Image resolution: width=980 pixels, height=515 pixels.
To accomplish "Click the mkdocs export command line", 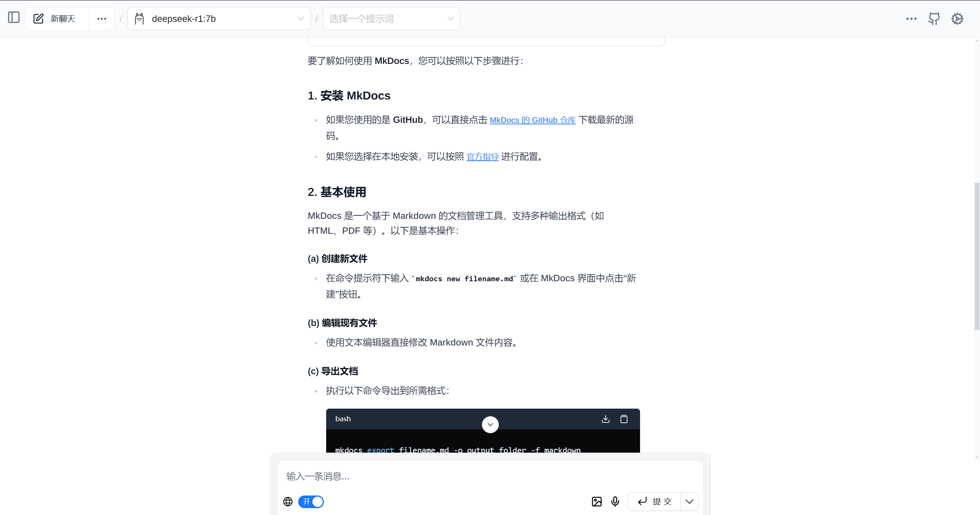I will coord(458,450).
